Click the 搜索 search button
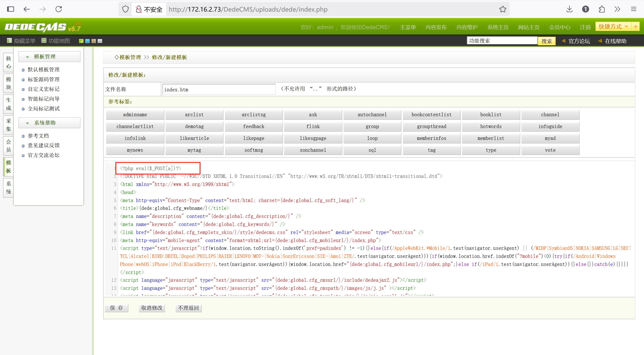Screen dimensions: 644x355 (x=546, y=41)
